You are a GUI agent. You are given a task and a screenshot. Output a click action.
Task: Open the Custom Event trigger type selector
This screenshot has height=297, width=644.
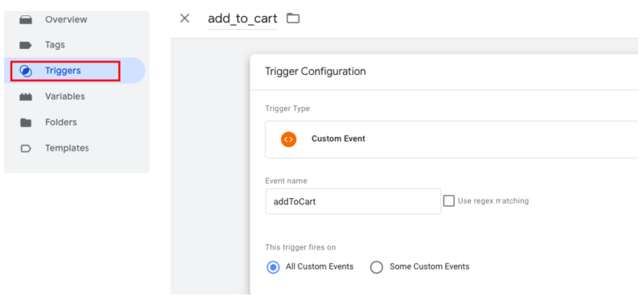point(452,139)
